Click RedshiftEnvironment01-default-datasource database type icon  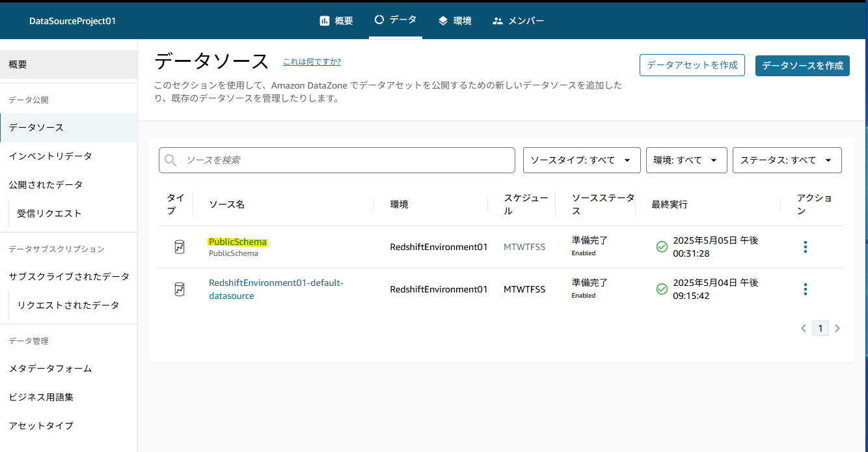pos(180,289)
